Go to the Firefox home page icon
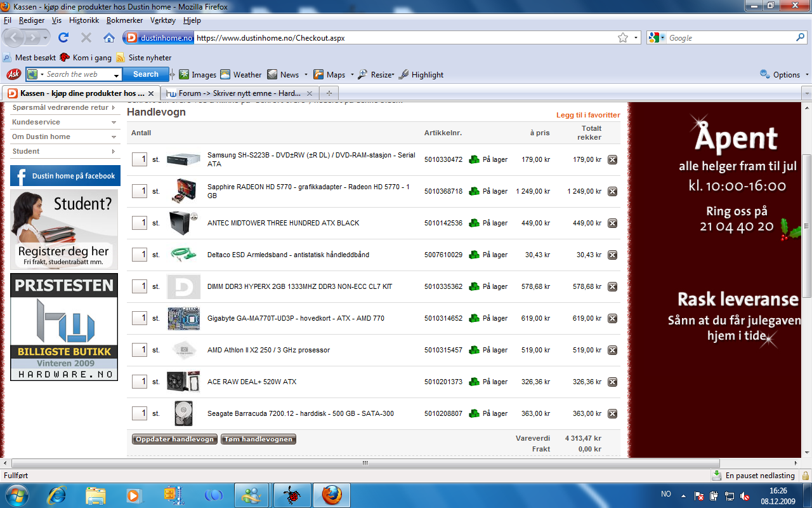The image size is (812, 508). 109,37
